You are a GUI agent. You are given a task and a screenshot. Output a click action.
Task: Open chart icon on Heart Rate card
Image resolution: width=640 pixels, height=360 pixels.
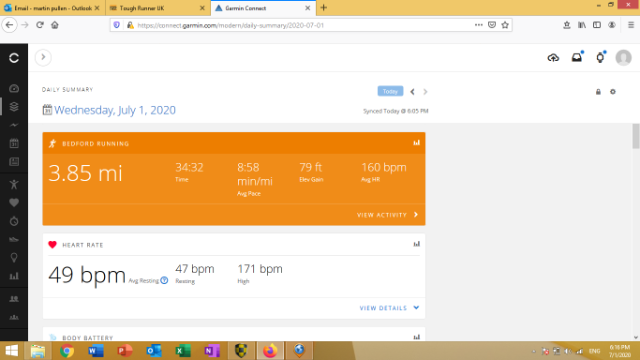point(416,244)
